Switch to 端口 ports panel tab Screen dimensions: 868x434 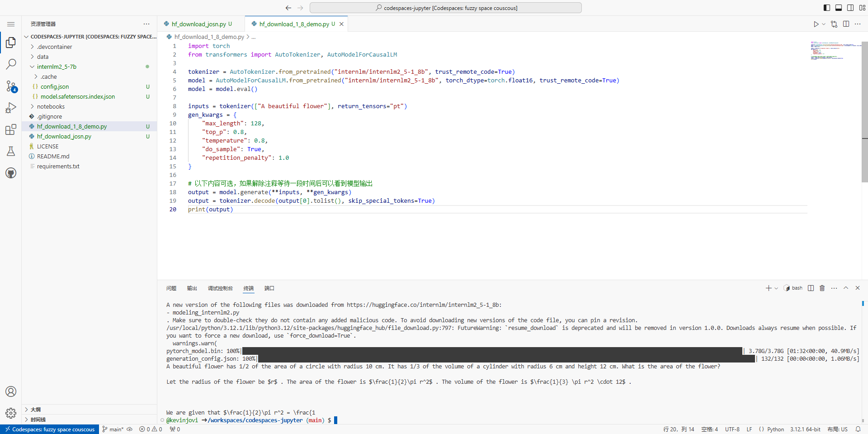pyautogui.click(x=269, y=288)
